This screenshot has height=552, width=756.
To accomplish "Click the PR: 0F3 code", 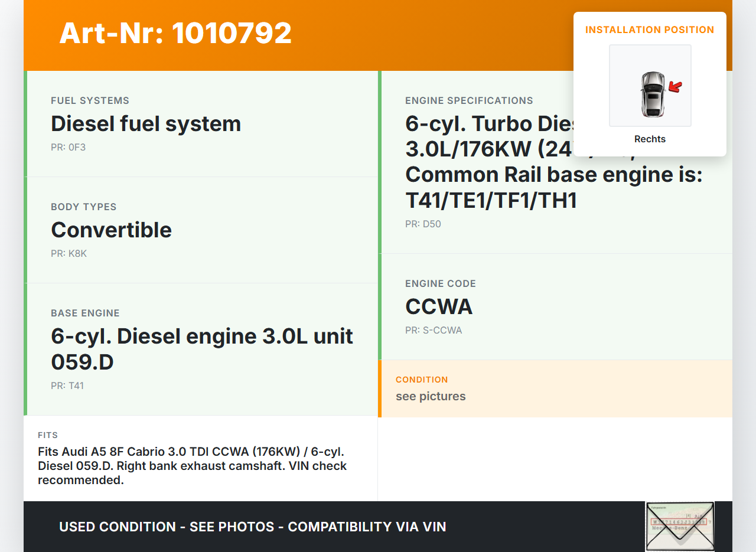I will coord(68,148).
